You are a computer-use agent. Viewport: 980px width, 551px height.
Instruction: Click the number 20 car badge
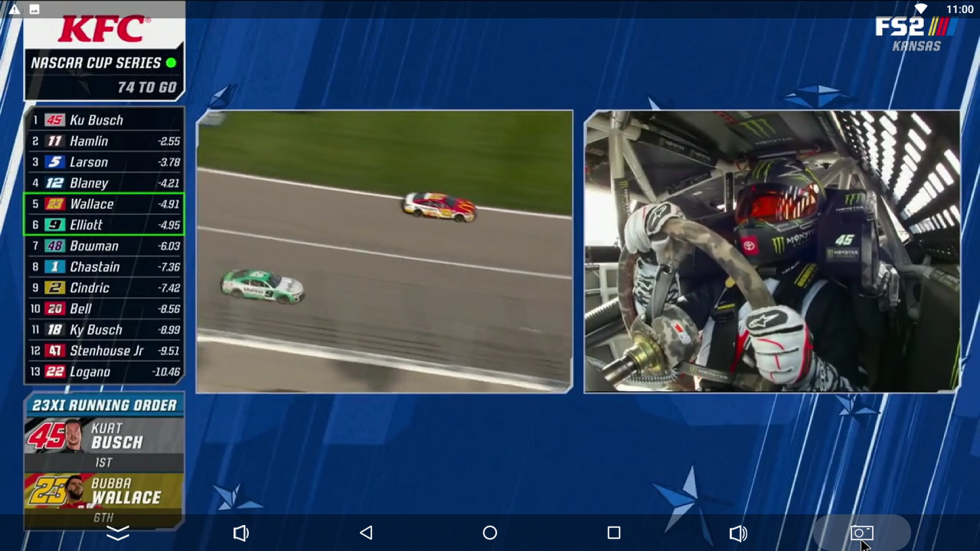(x=54, y=309)
